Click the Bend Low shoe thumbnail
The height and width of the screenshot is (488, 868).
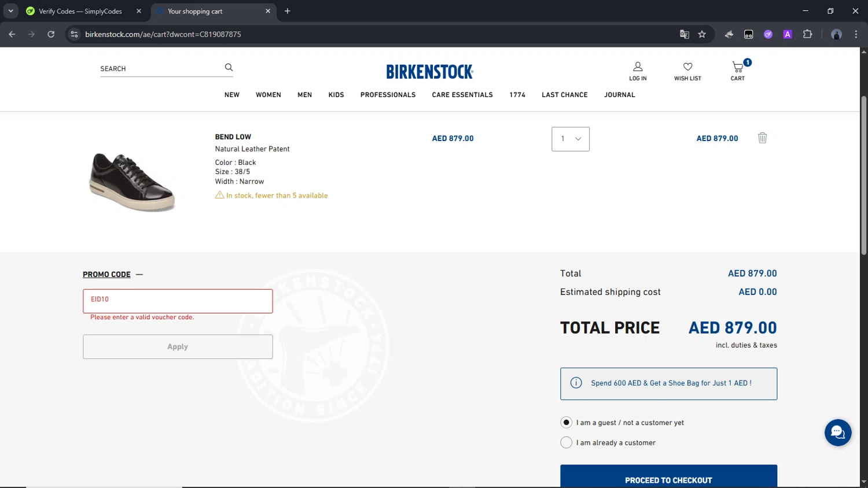pos(132,181)
